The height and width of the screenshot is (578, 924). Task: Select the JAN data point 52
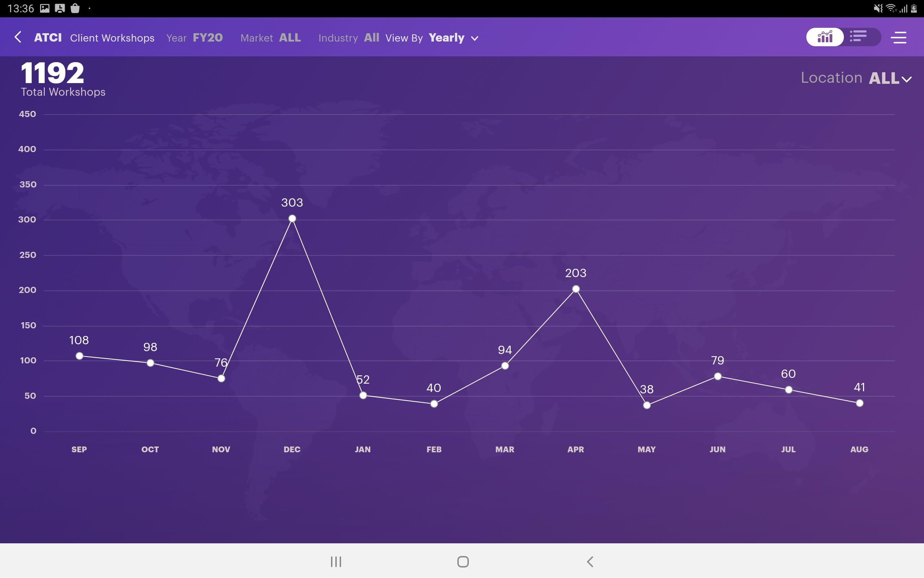(x=363, y=395)
